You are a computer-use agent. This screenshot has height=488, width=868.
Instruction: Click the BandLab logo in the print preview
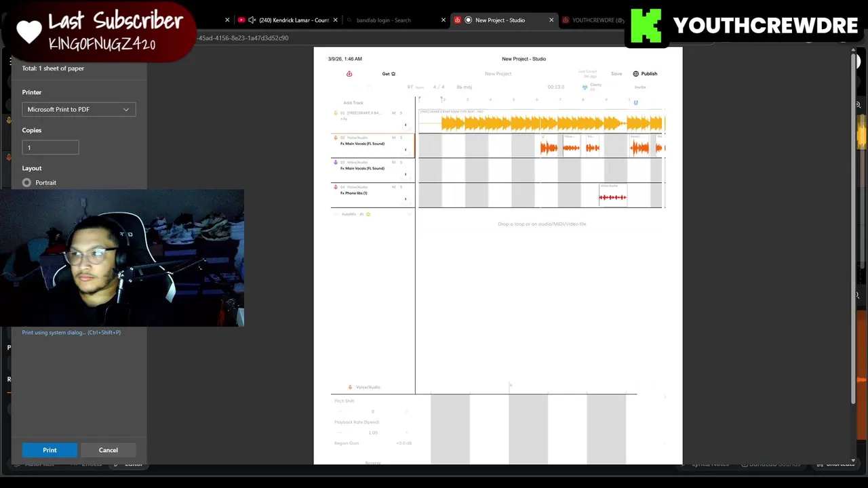pos(349,74)
